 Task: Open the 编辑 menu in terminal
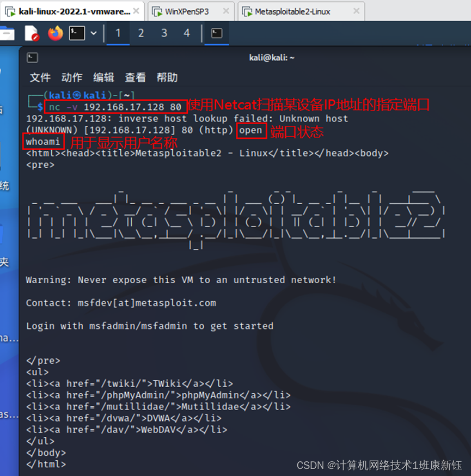click(103, 78)
